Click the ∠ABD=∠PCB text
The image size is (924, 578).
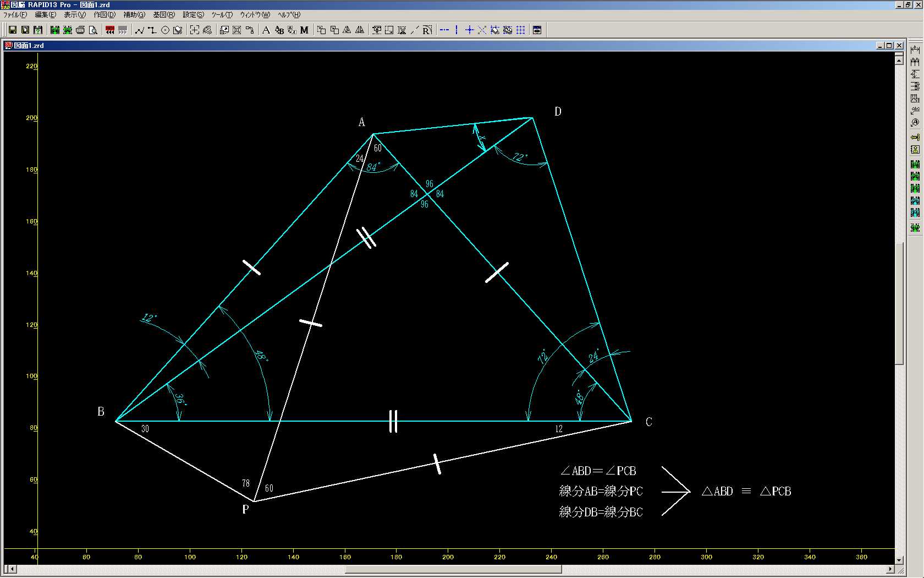598,471
